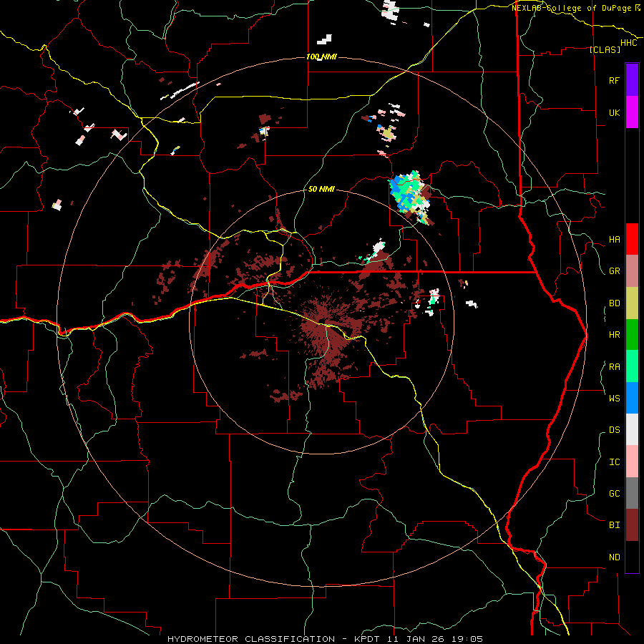This screenshot has height=644, width=644.
Task: Click the RF legend label
Action: pyautogui.click(x=614, y=80)
